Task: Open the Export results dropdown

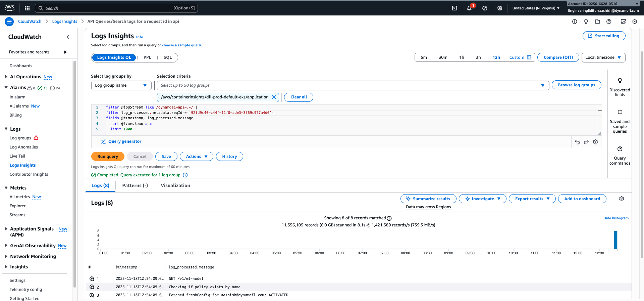Action: pos(532,199)
